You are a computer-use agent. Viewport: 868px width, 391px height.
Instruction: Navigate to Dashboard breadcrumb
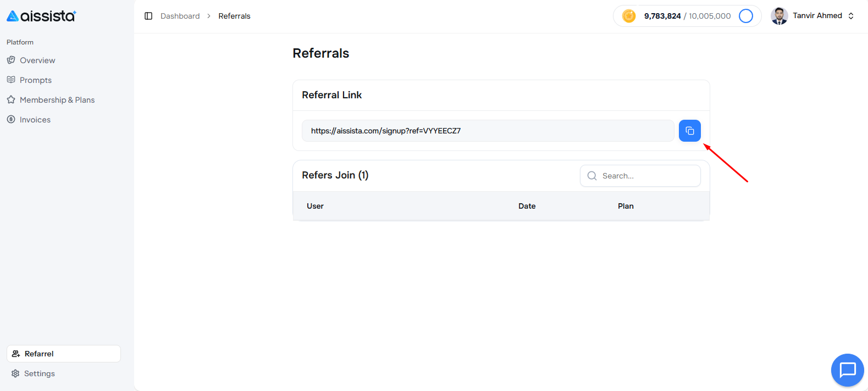(x=180, y=16)
